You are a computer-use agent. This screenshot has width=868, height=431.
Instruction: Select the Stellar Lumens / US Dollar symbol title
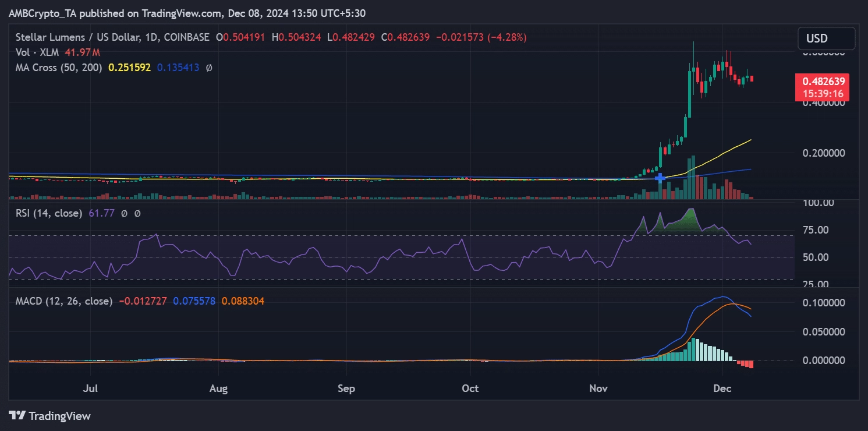click(x=112, y=37)
